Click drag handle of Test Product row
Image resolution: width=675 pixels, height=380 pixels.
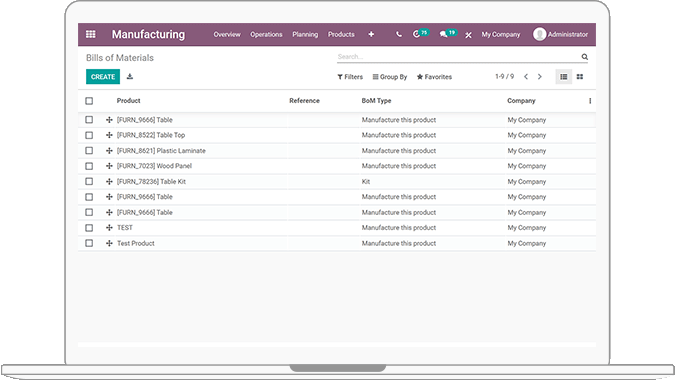click(x=109, y=243)
